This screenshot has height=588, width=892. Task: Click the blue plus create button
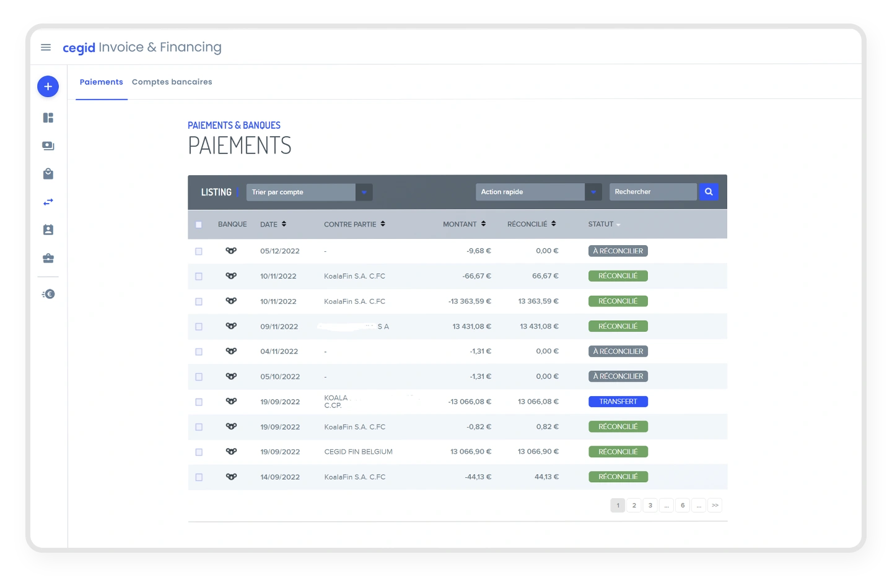coord(48,87)
